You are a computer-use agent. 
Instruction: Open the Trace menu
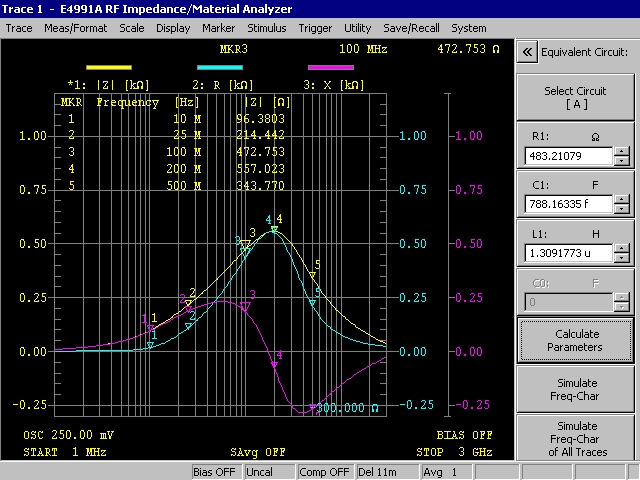(19, 28)
